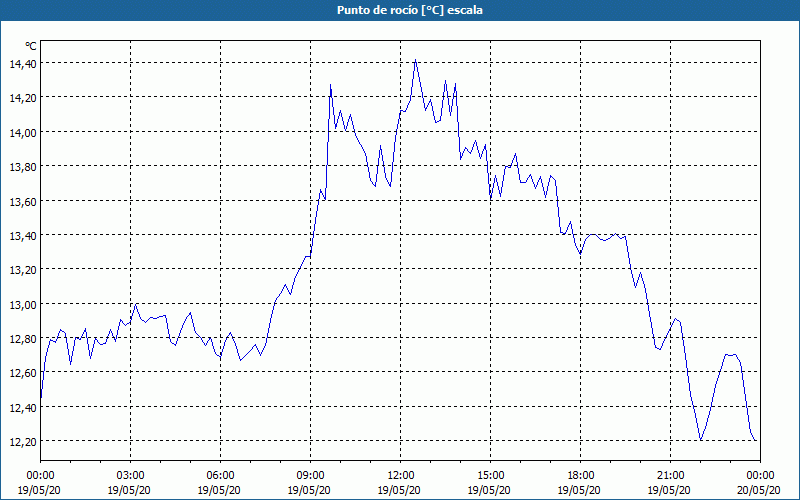Click the curve's minimum point near 22:00
This screenshot has width=800, height=500.
(x=701, y=440)
